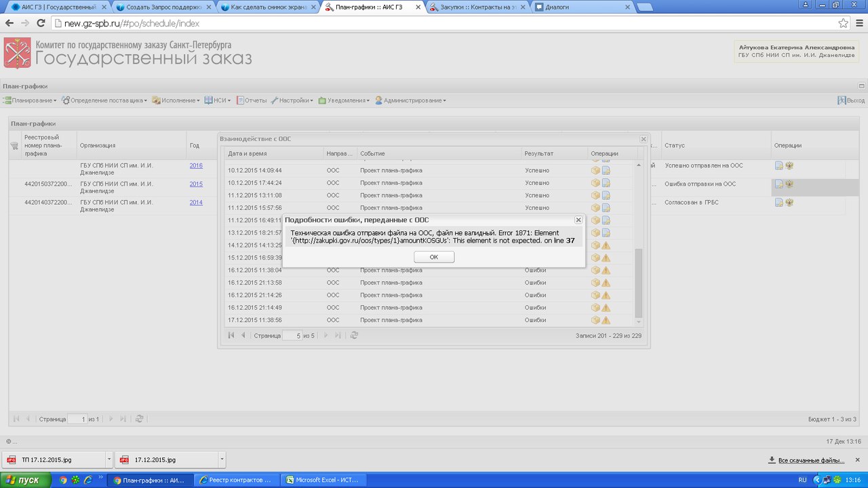The height and width of the screenshot is (488, 868).
Task: Open the 'Настройки' menu
Action: 292,100
